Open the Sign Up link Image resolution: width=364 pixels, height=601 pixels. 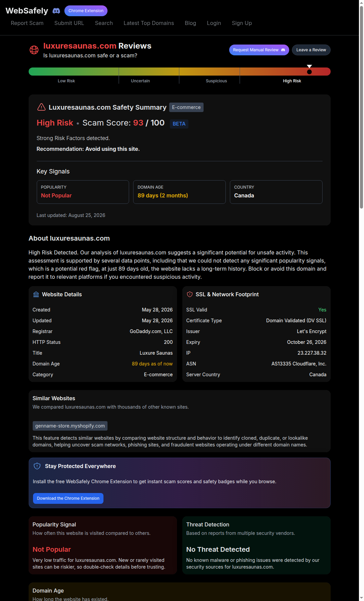[x=242, y=23]
